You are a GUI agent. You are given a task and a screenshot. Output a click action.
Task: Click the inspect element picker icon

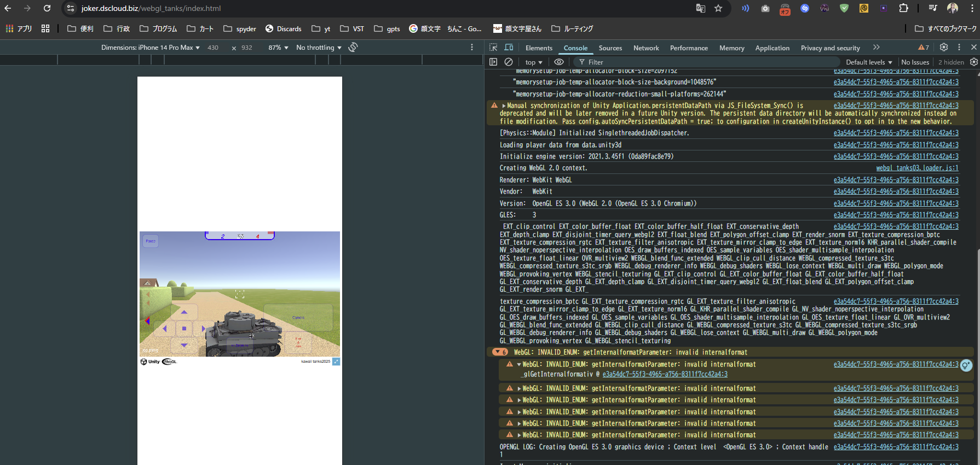point(493,48)
